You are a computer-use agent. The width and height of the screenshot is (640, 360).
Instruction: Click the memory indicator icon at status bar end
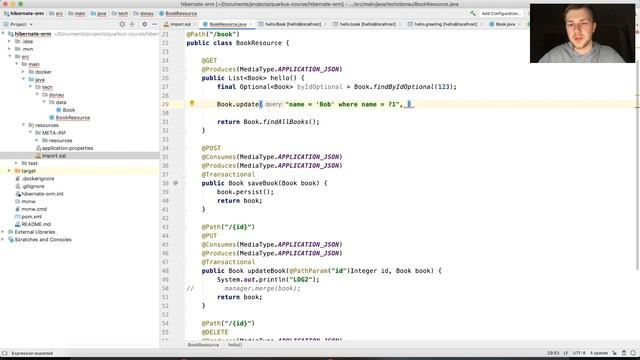coord(633,353)
